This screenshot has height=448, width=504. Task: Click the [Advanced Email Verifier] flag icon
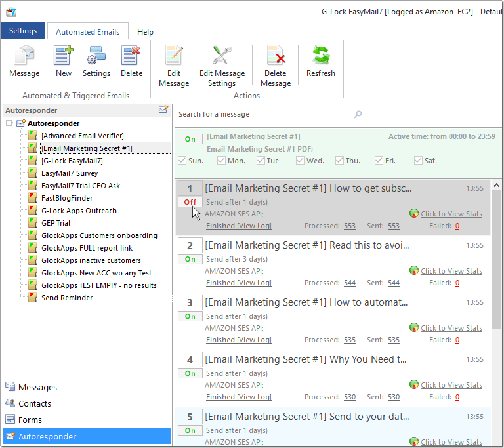pos(33,136)
